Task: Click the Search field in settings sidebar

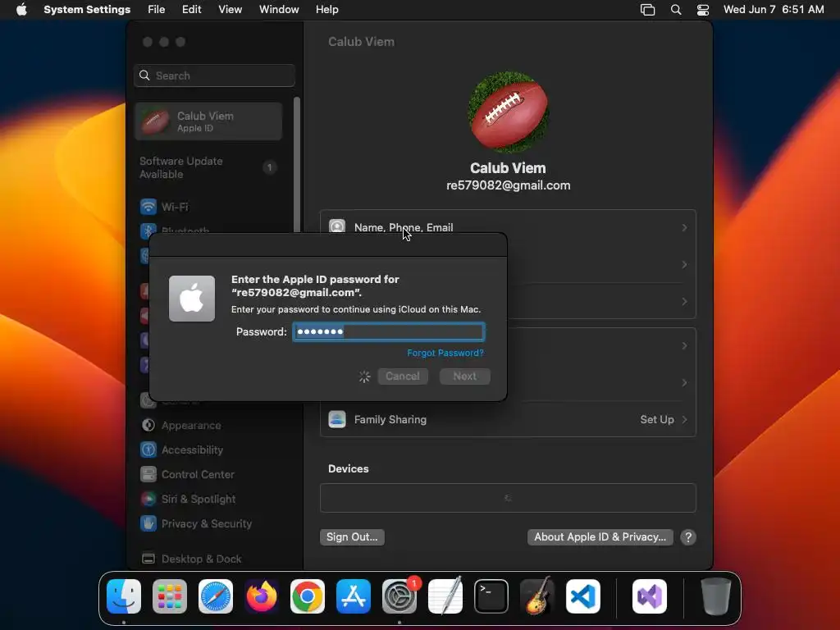Action: [x=214, y=75]
